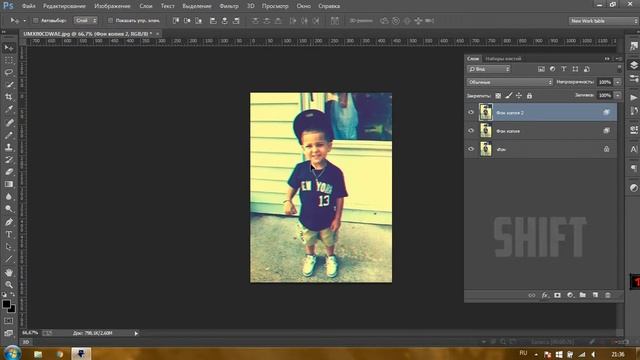Screen dimensions: 640x360
Task: Select the History Brush tool
Action: (x=9, y=160)
